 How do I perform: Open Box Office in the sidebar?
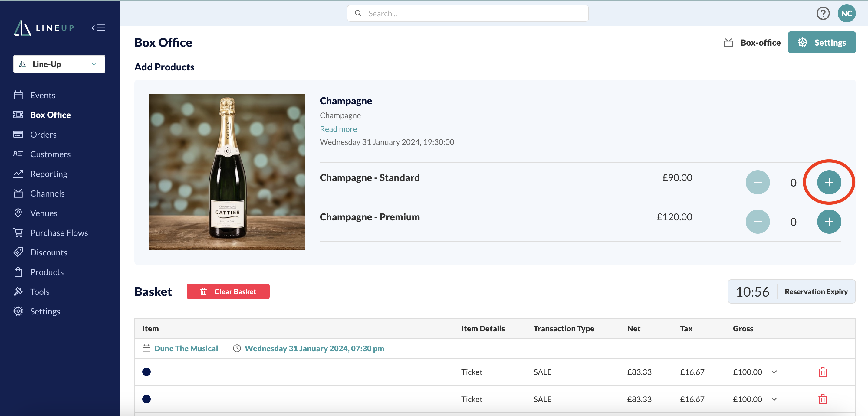tap(50, 115)
